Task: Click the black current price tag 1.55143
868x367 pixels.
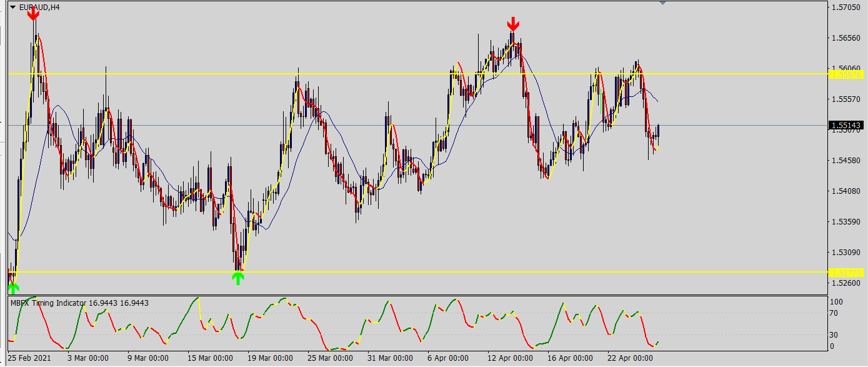Action: tap(845, 126)
